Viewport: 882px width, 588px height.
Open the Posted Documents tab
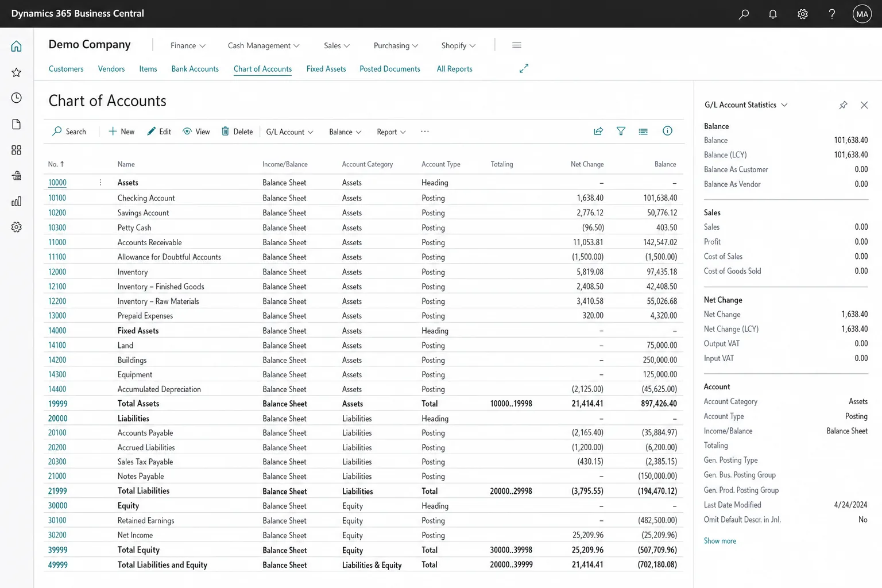click(390, 69)
